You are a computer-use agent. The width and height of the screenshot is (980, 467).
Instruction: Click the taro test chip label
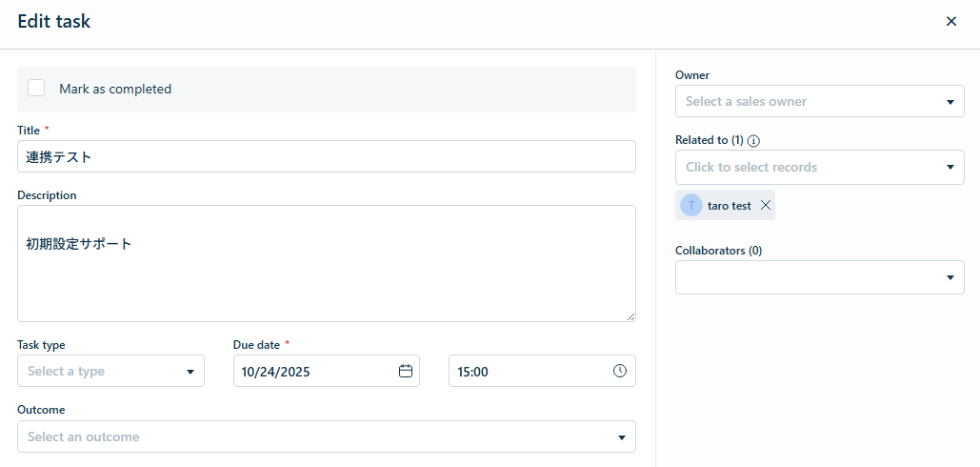tap(730, 206)
